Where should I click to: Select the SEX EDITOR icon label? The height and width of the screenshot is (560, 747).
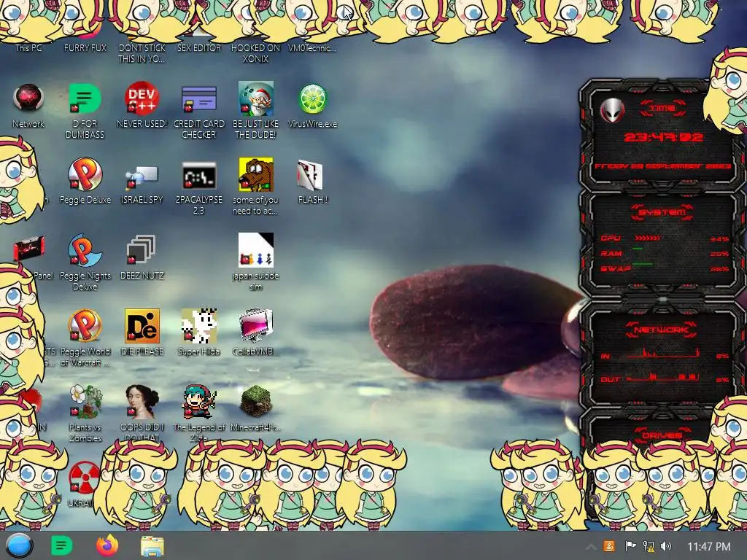click(199, 47)
